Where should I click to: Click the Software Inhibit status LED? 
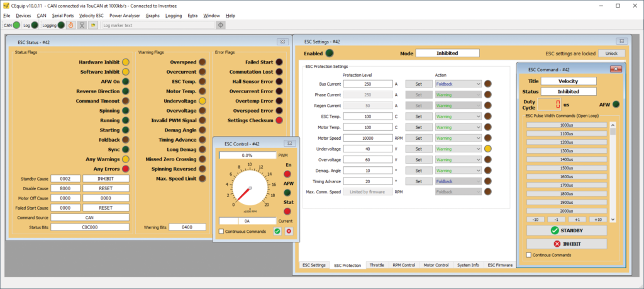(126, 72)
